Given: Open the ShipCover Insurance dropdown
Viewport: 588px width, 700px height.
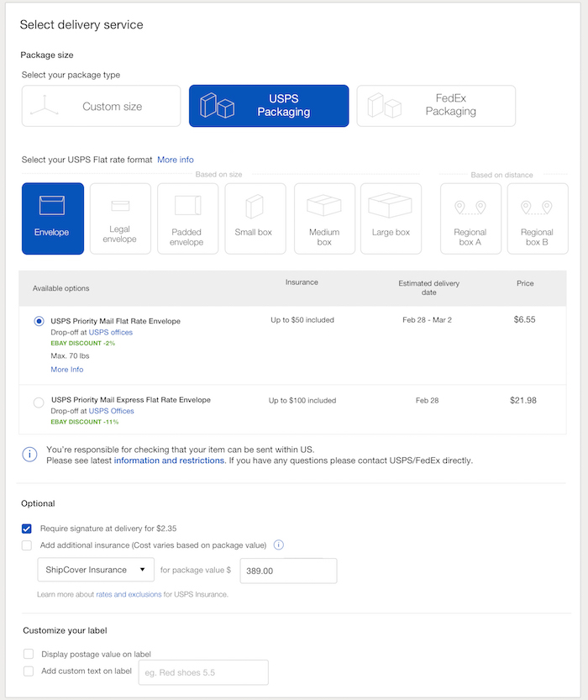Looking at the screenshot, I should 96,570.
